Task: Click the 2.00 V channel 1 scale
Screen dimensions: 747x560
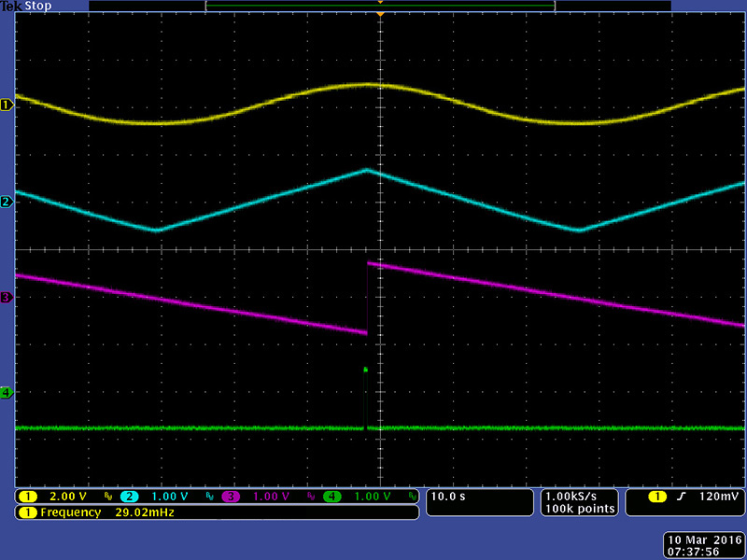Action: [x=69, y=497]
